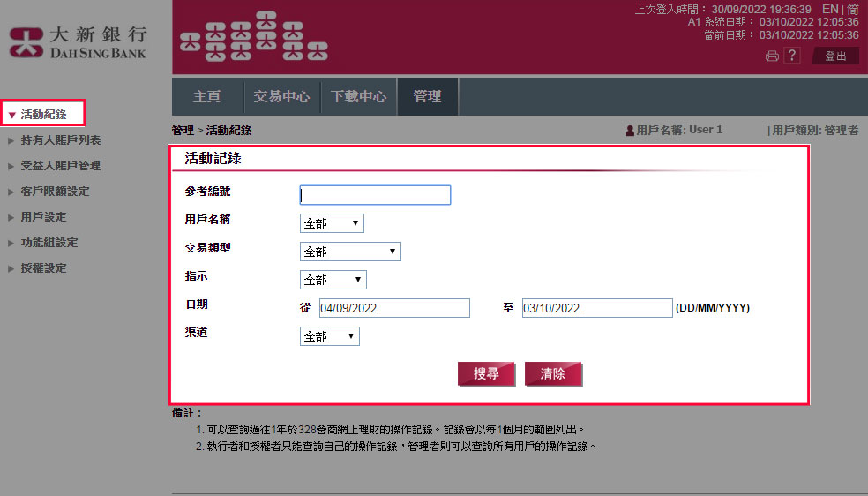This screenshot has width=868, height=496.
Task: Click the 清除 clear button
Action: coord(552,373)
